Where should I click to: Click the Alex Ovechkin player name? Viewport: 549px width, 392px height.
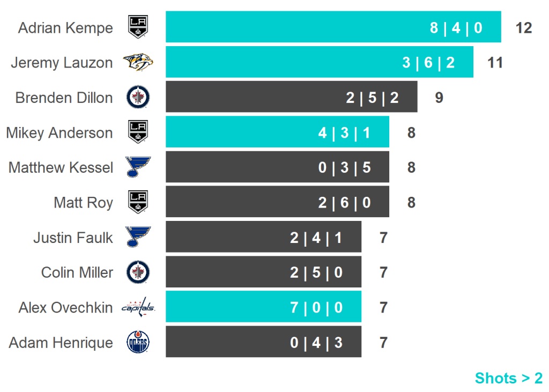[65, 308]
